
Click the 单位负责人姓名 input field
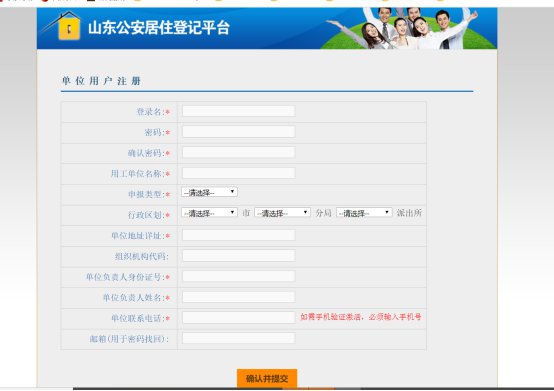pos(238,297)
